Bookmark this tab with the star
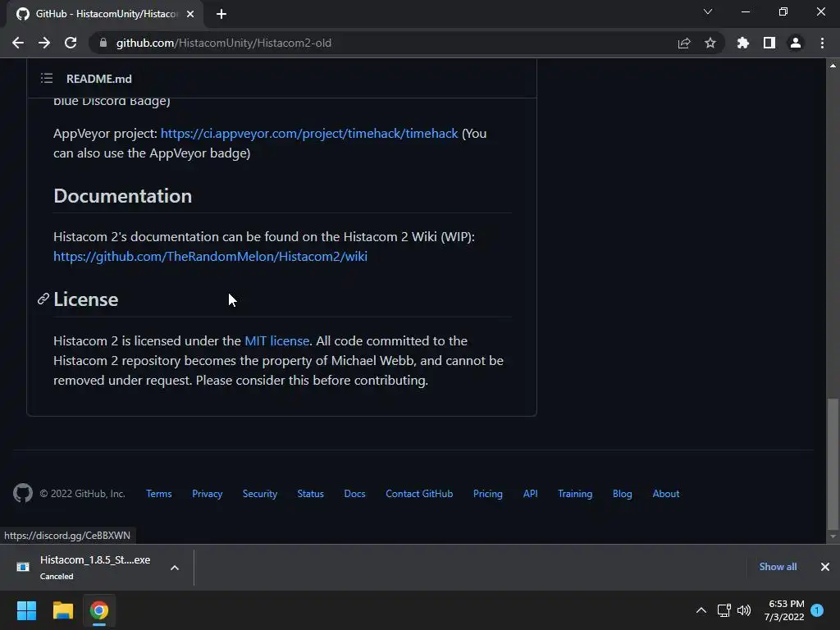The image size is (840, 630). [710, 43]
